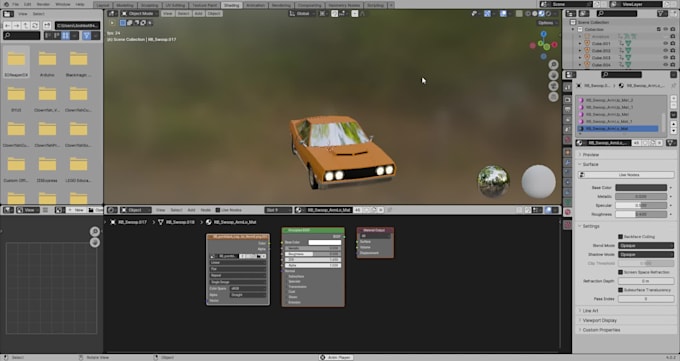This screenshot has width=680, height=361.
Task: Click the Use Nodes button in Surface
Action: pyautogui.click(x=626, y=175)
